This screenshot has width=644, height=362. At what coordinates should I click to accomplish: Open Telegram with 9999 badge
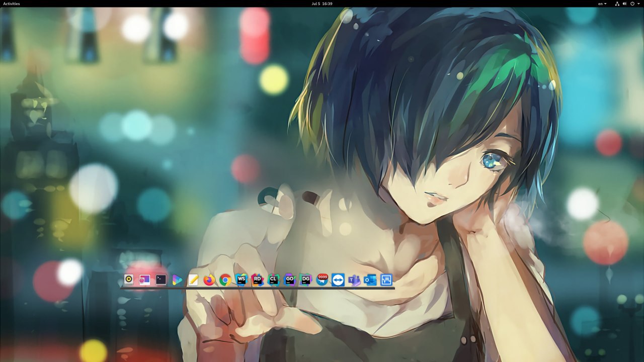(x=322, y=280)
